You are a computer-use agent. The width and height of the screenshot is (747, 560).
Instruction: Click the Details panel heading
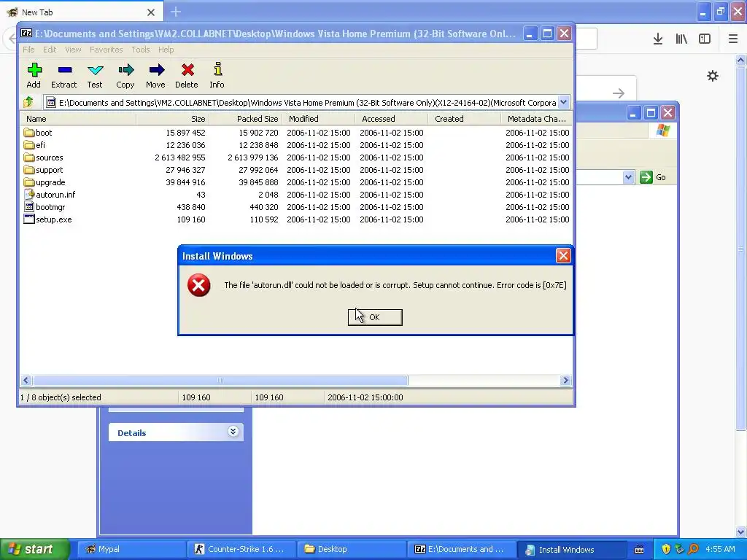tap(132, 433)
